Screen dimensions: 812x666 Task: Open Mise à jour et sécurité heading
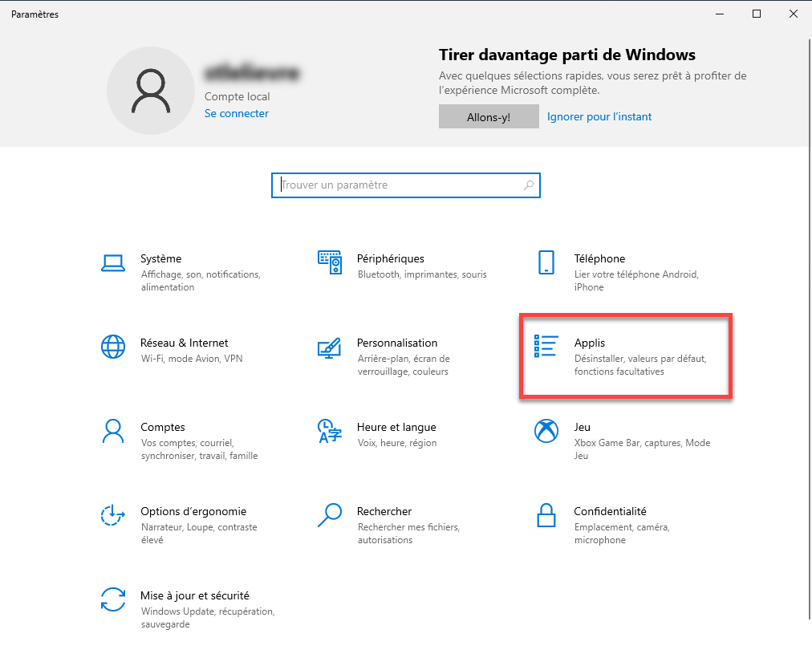(x=195, y=595)
